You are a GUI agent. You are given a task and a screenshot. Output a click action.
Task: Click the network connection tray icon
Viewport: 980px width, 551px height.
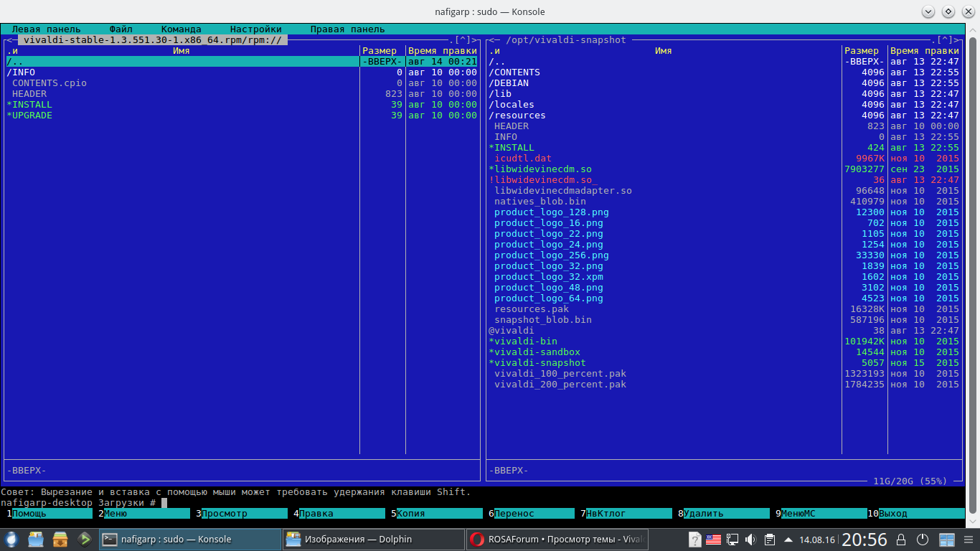point(732,540)
